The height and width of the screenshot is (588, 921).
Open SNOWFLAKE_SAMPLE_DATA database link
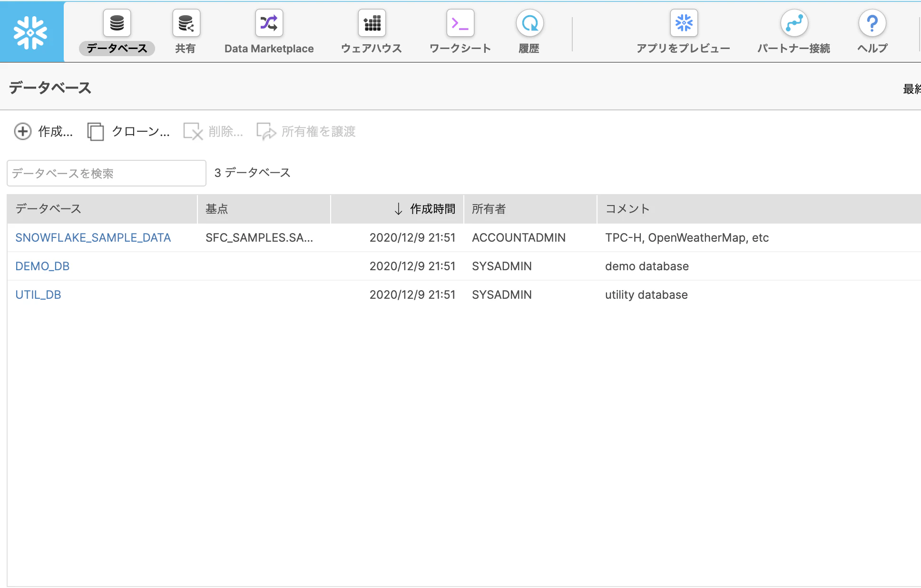[x=93, y=237]
